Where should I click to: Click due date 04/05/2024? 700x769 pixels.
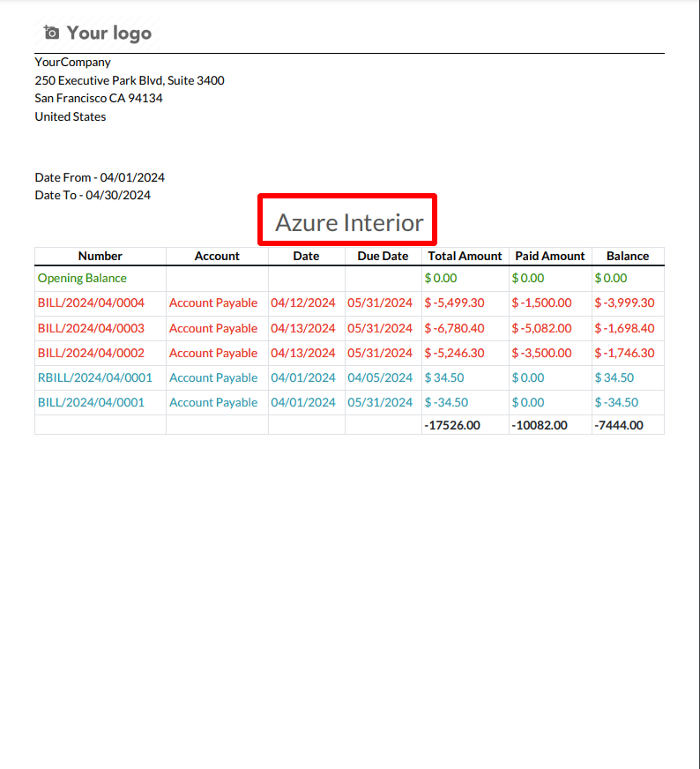pyautogui.click(x=380, y=377)
